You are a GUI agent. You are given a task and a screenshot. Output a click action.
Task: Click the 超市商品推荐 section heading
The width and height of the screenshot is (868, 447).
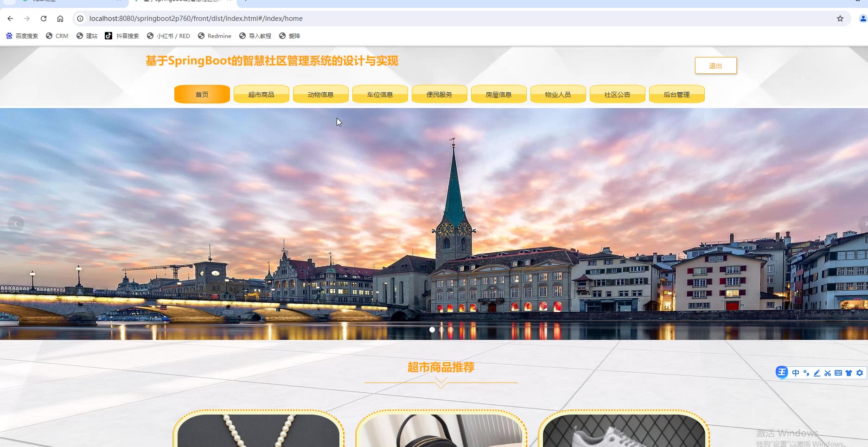tap(441, 367)
